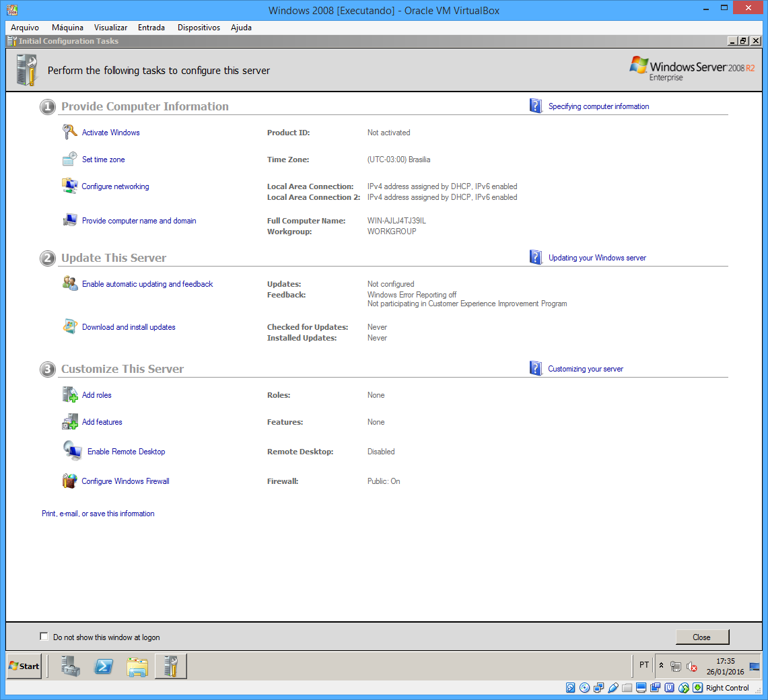
Task: Click VirtualBox display status icon
Action: 641,688
